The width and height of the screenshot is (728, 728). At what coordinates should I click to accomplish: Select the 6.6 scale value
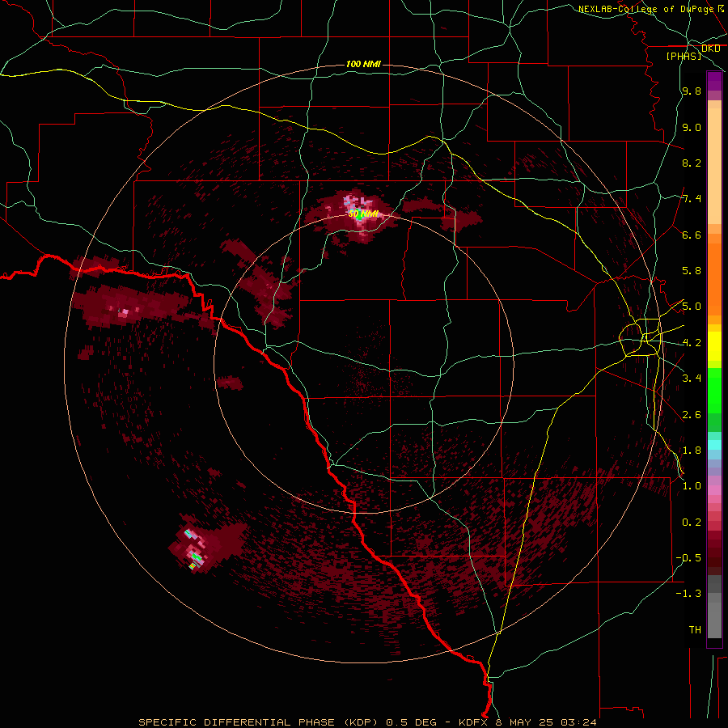pos(692,235)
